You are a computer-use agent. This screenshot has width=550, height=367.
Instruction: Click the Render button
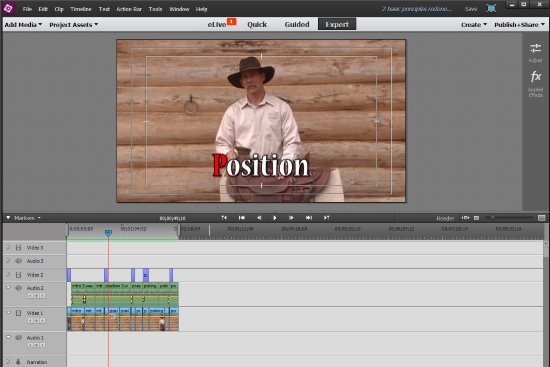click(x=445, y=218)
